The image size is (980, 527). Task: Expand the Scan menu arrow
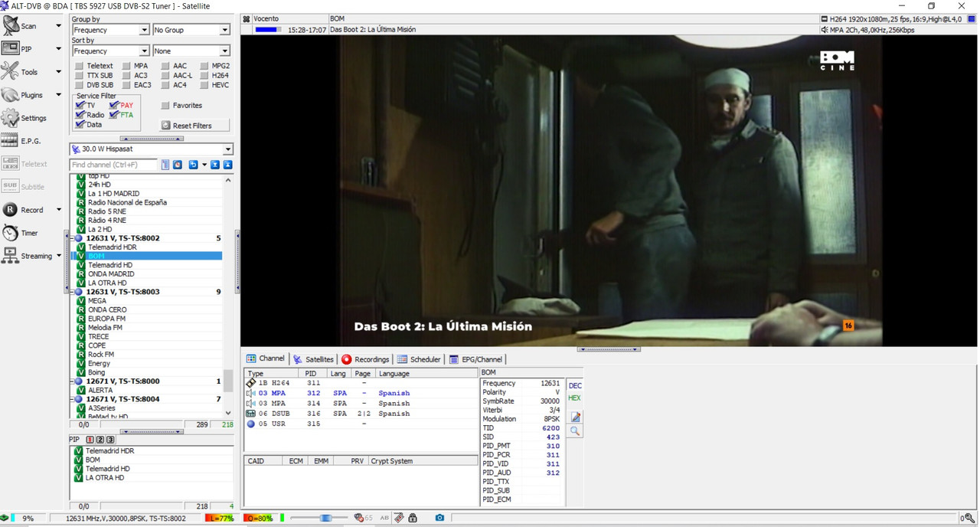[58, 26]
